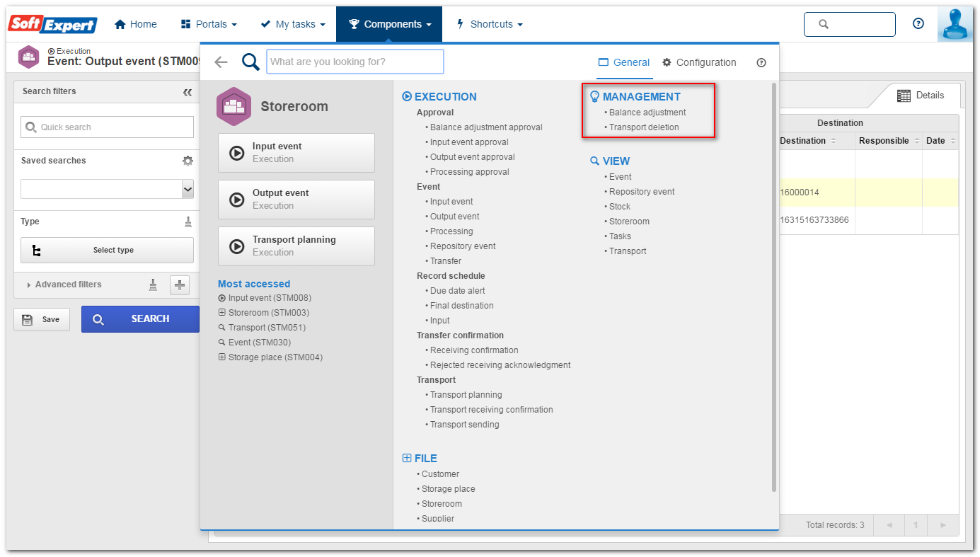Open Repository event under Execution Event
The width and height of the screenshot is (980, 557).
pyautogui.click(x=463, y=246)
